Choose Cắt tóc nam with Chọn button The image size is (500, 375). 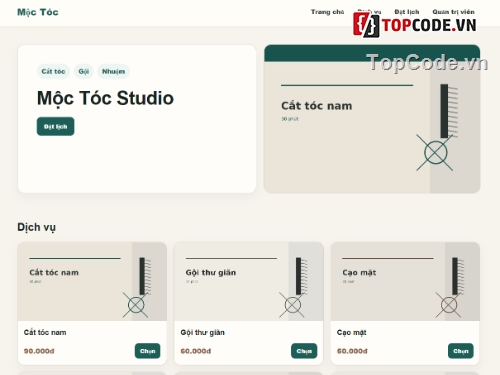[x=147, y=351]
